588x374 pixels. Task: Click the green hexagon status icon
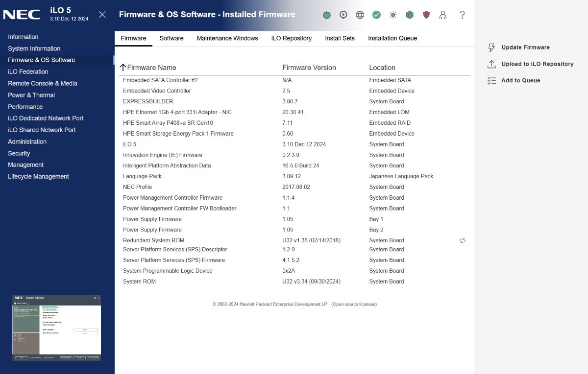pos(410,15)
